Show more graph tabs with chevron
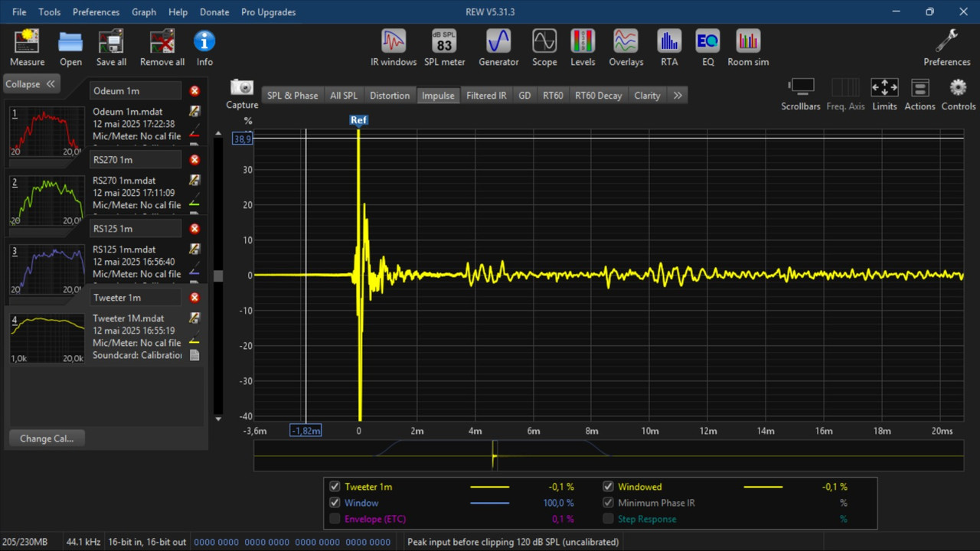 (678, 96)
